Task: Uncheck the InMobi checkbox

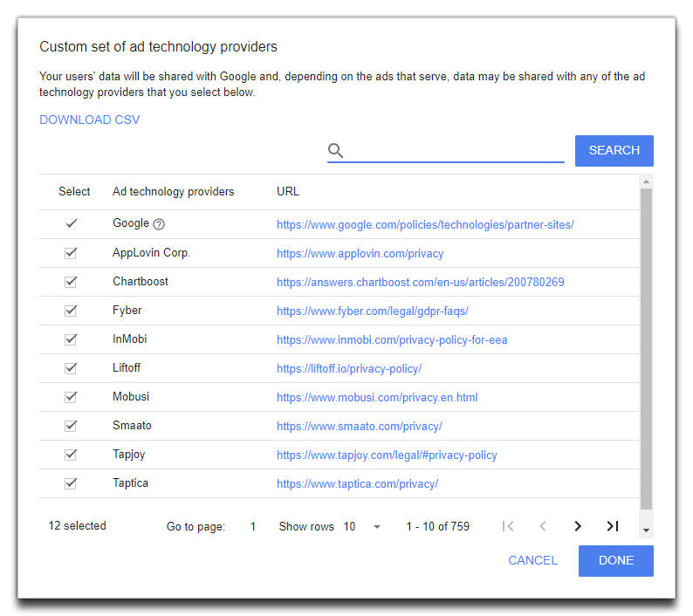Action: (72, 339)
